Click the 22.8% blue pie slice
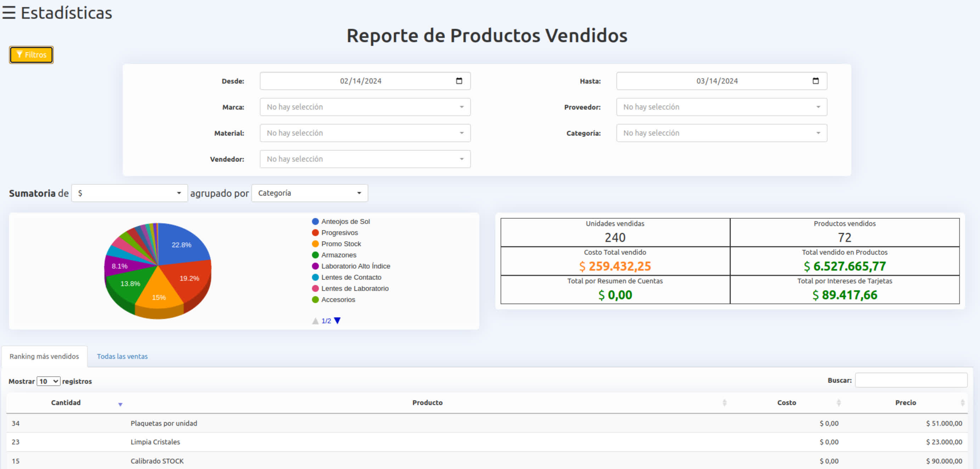 [181, 245]
